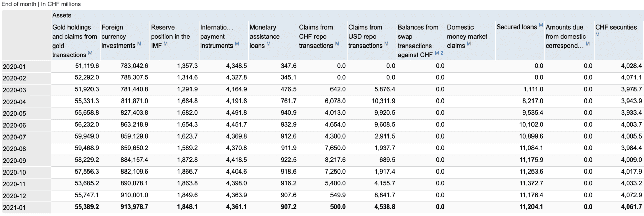The width and height of the screenshot is (644, 216).
Task: Open the M info for International payment instruments
Action: click(x=237, y=44)
